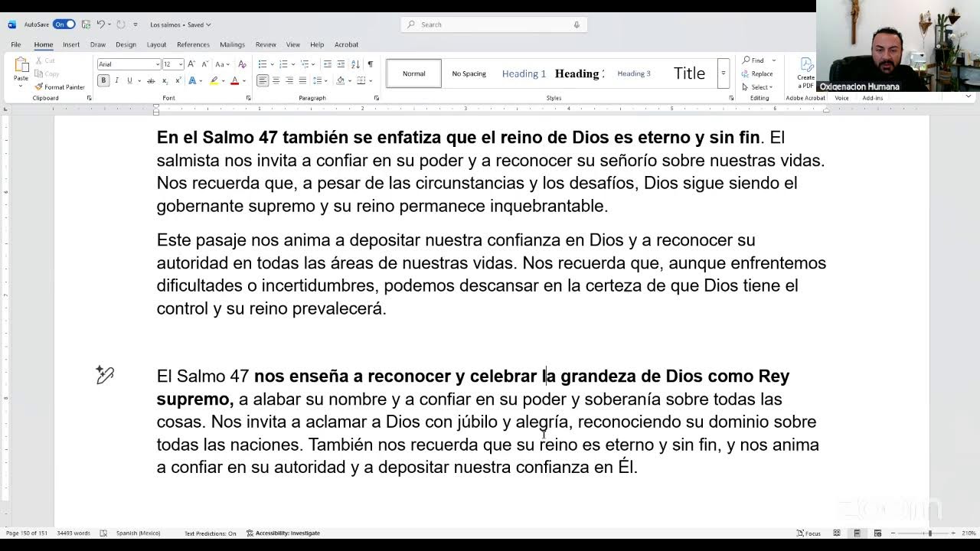The image size is (980, 551).
Task: Toggle Italic formatting
Action: [x=116, y=80]
